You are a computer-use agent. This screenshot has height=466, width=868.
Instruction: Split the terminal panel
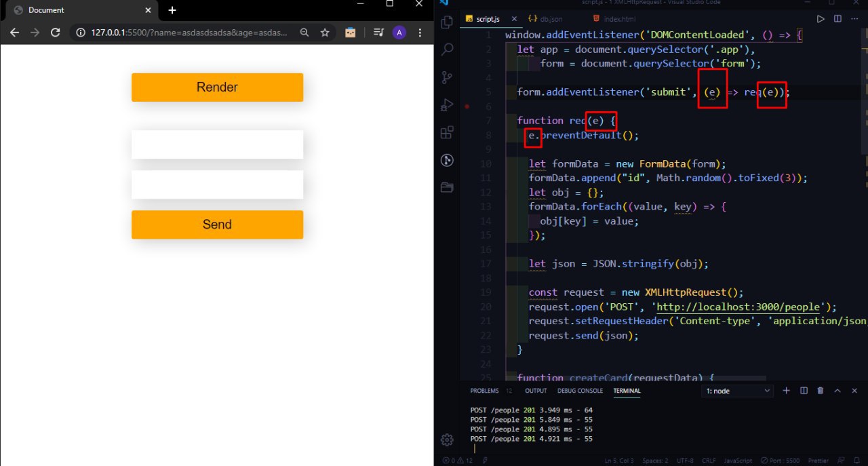coord(804,391)
